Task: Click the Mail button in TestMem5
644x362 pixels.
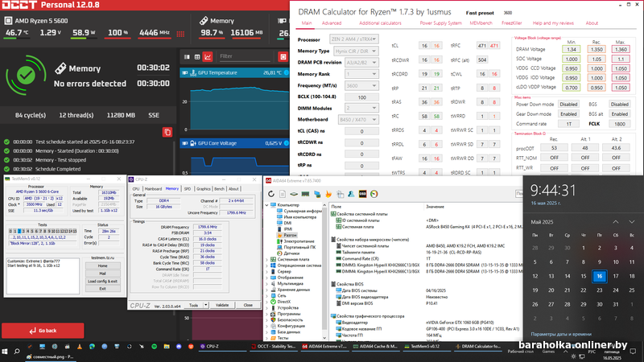Action: (x=102, y=274)
